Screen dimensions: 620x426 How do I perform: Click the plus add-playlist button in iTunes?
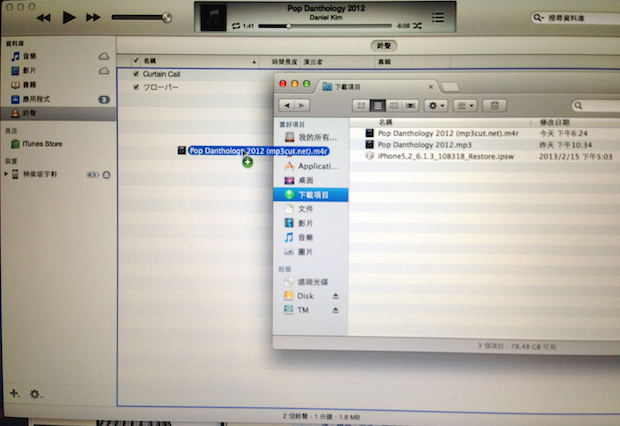tap(15, 393)
